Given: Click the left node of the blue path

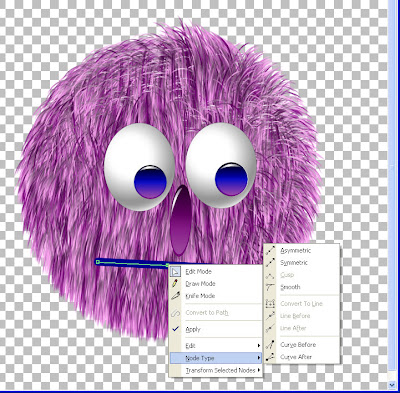Looking at the screenshot, I should pyautogui.click(x=98, y=262).
